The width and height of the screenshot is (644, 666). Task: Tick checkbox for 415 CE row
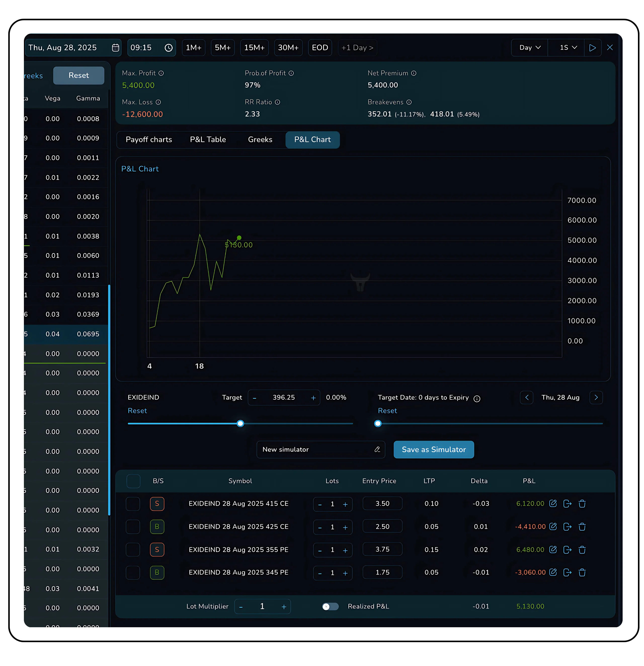pos(133,504)
